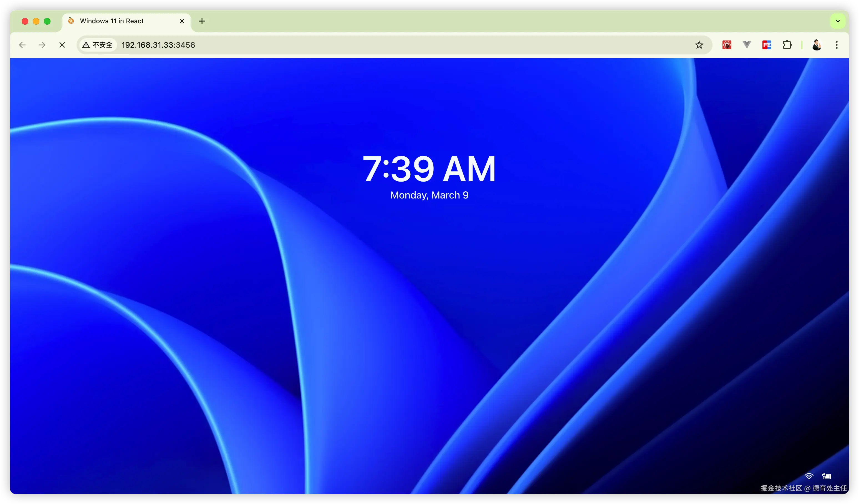Stop page loading with X button

point(62,45)
